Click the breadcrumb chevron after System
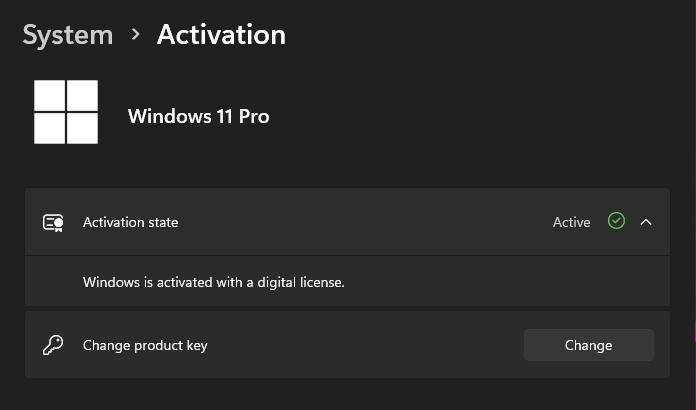This screenshot has height=410, width=696. tap(135, 35)
